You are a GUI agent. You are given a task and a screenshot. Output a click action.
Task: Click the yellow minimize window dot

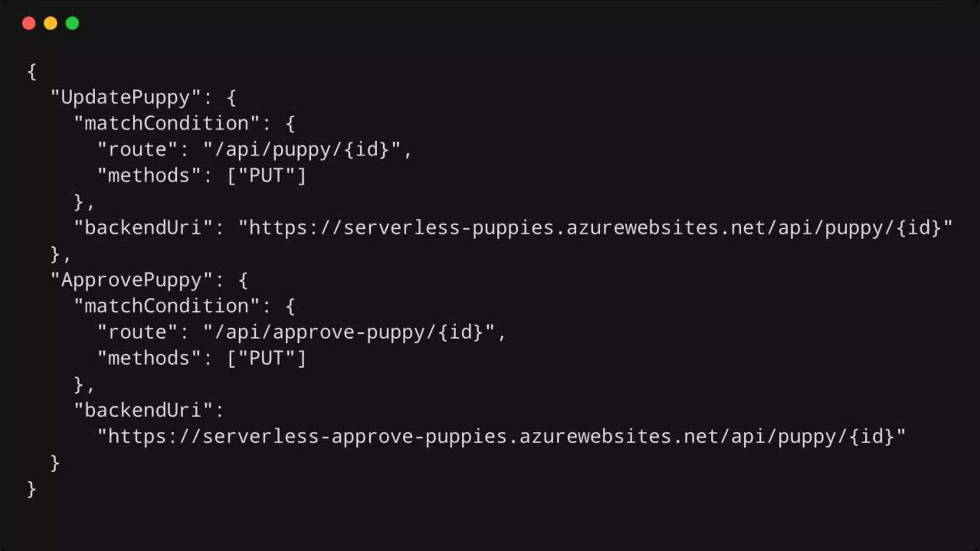coord(51,23)
